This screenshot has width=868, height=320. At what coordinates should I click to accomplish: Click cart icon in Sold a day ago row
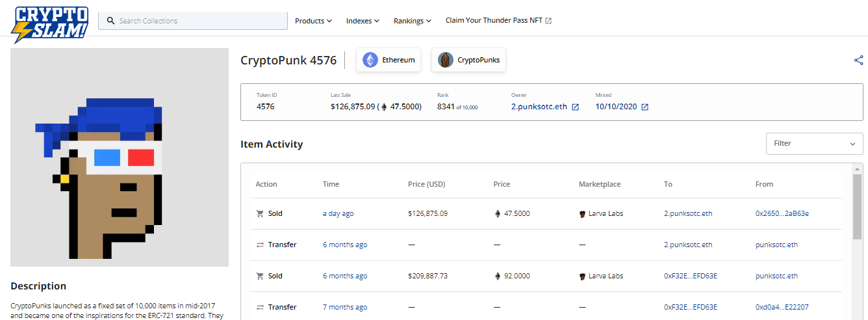[260, 213]
